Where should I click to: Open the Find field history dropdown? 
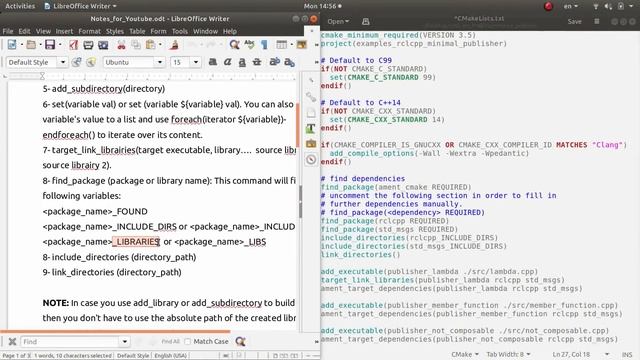coord(124,342)
